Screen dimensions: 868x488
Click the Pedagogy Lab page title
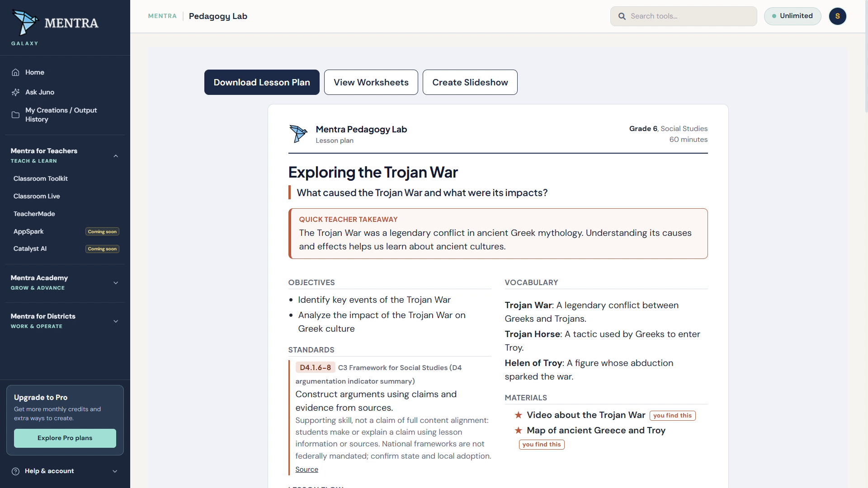tap(218, 16)
